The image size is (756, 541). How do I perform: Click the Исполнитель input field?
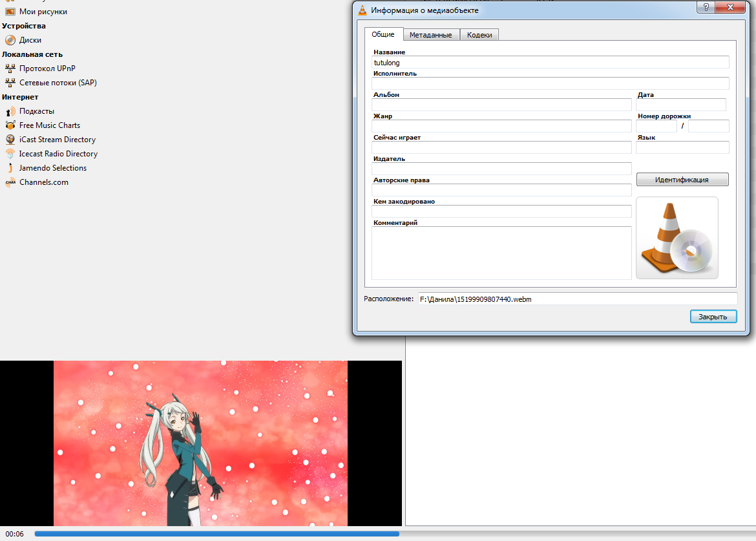(550, 83)
